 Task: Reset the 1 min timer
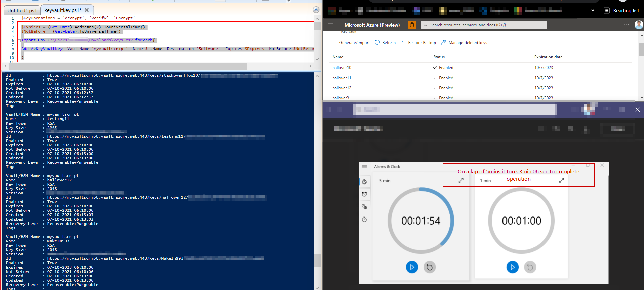(530, 267)
